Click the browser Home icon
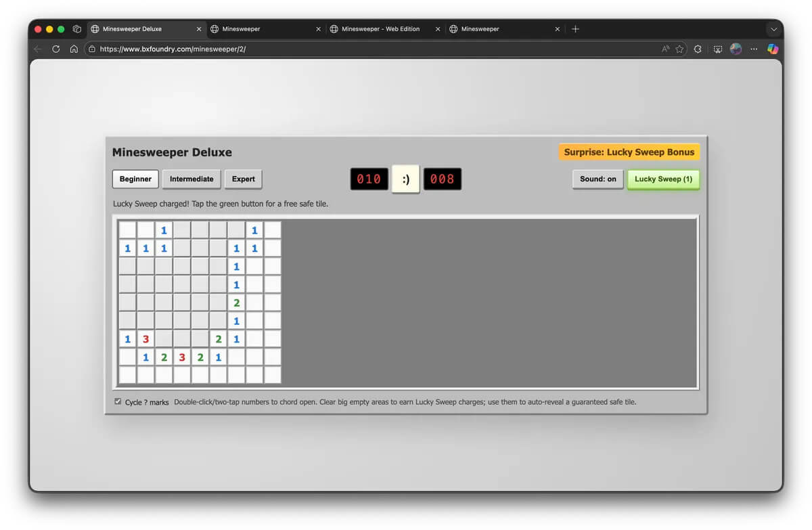Viewport: 812px width, 530px height. pyautogui.click(x=74, y=49)
